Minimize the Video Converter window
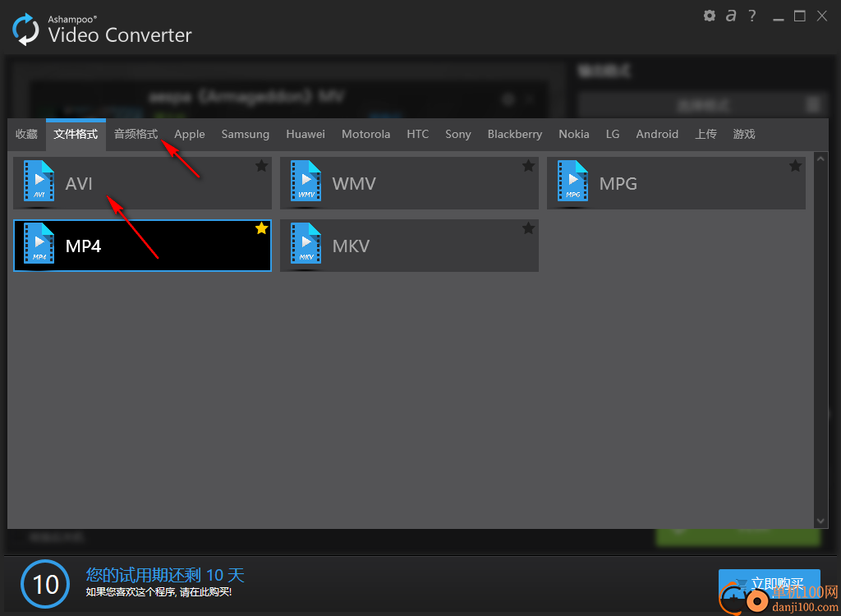This screenshot has width=841, height=616. point(779,19)
